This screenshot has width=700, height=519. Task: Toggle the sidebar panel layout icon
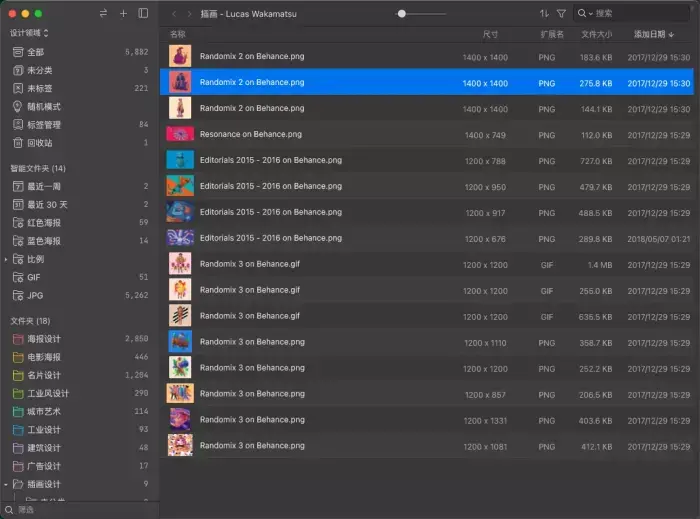[x=143, y=14]
